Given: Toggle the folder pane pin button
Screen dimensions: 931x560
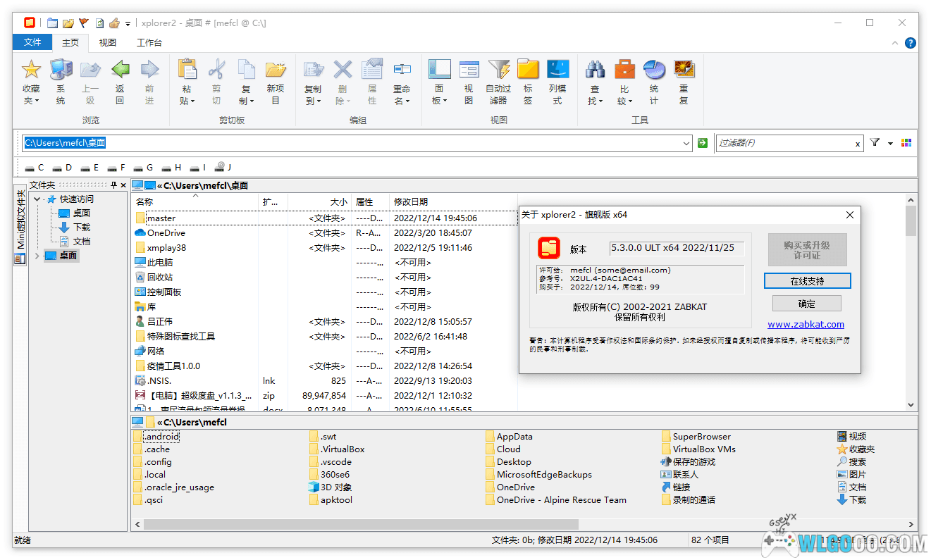Looking at the screenshot, I should 114,185.
